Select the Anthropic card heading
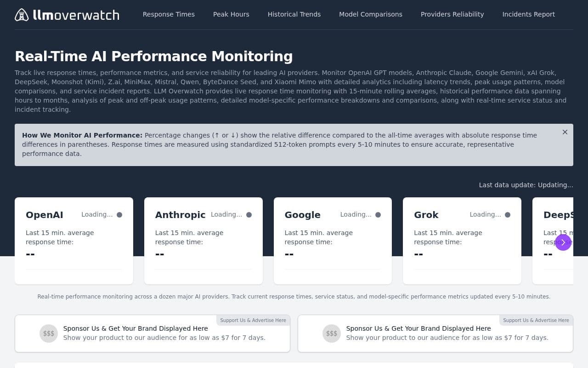 (x=181, y=215)
